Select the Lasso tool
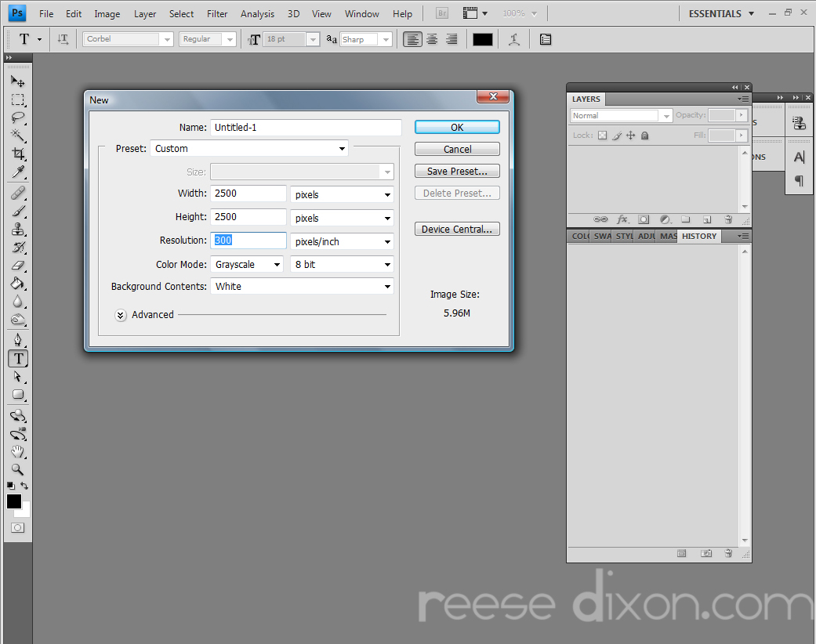The height and width of the screenshot is (644, 816). 18,118
